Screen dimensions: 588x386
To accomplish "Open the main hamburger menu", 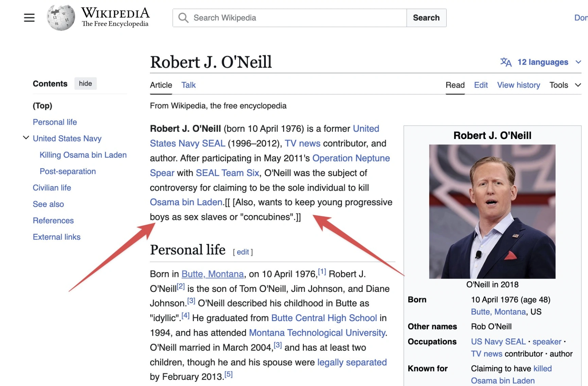I will point(29,18).
